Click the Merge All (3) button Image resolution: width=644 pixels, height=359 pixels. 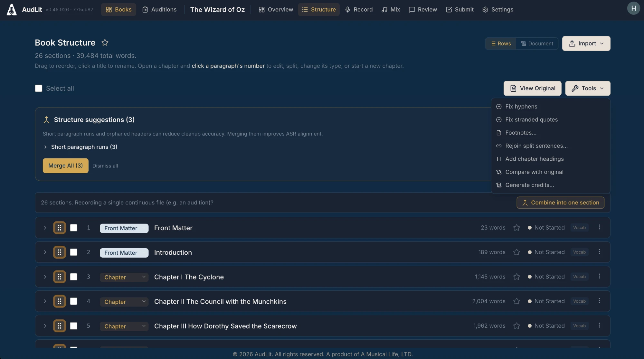pyautogui.click(x=66, y=165)
